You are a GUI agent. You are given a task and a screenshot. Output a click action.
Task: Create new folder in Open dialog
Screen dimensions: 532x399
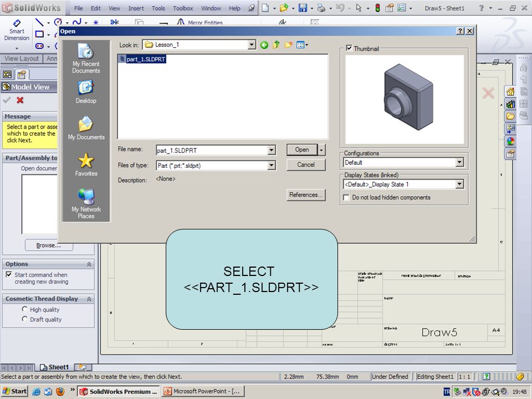(x=288, y=45)
